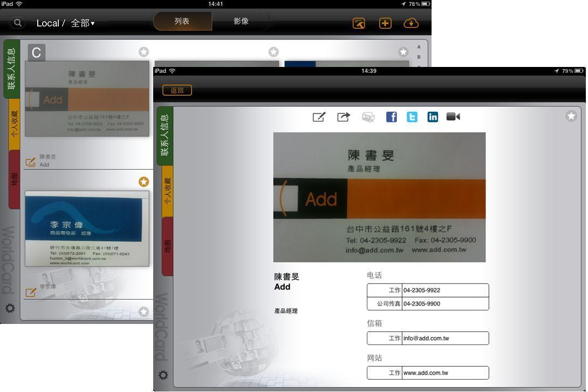Click the edit contact icon in detail toolbar
Screen dimensions: 588x392
coord(319,117)
